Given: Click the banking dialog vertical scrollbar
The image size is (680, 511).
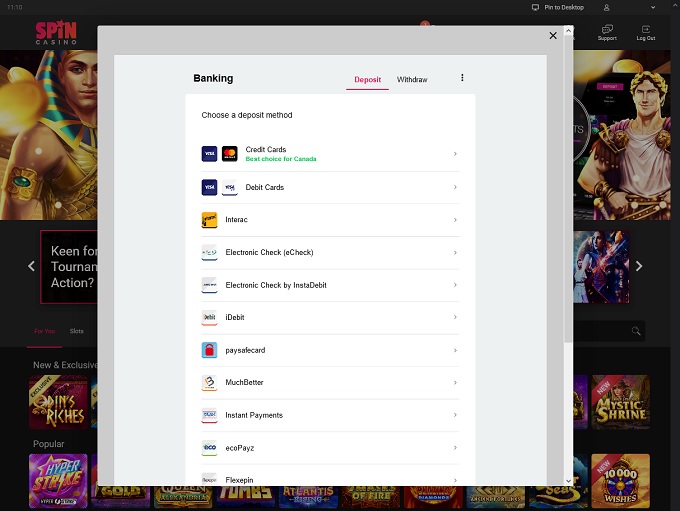Looking at the screenshot, I should (568, 200).
